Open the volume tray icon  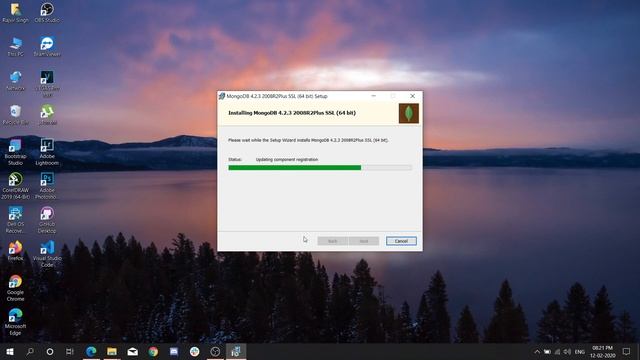coord(567,351)
